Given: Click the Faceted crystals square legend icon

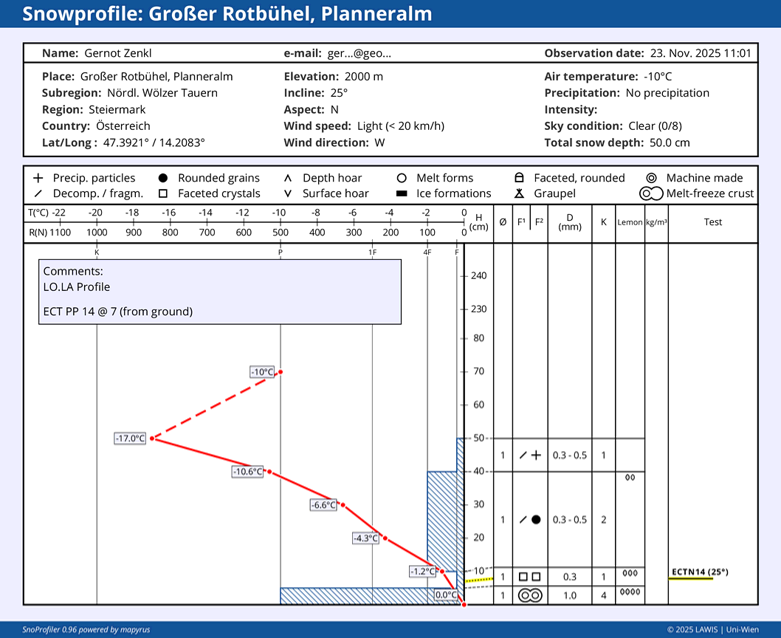Looking at the screenshot, I should click(163, 193).
